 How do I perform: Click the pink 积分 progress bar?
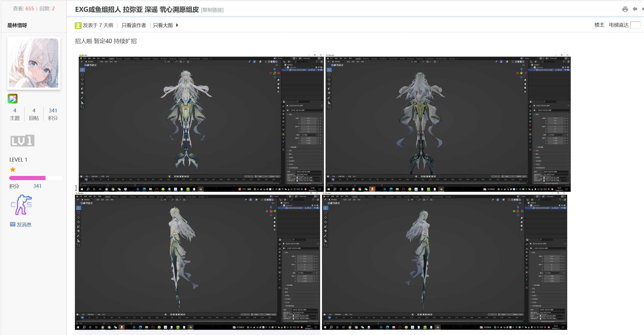tap(36, 178)
